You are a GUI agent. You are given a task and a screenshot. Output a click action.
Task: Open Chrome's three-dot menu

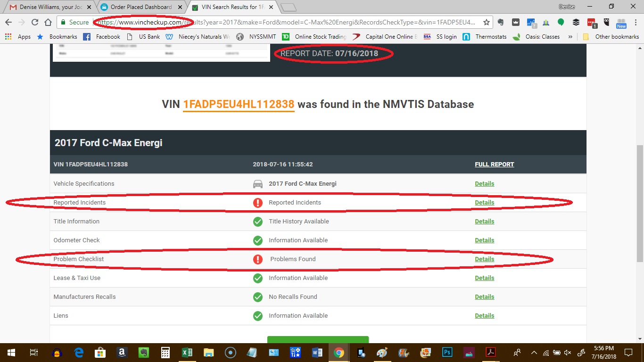point(635,22)
